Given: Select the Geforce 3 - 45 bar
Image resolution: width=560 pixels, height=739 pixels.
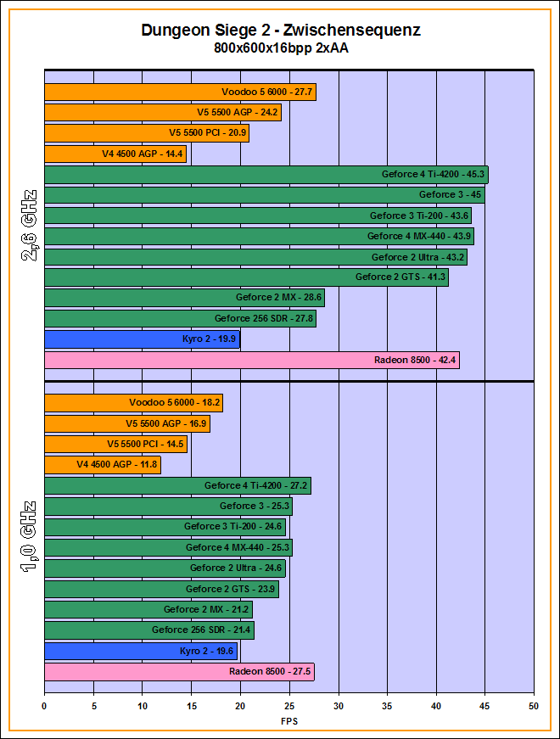Looking at the screenshot, I should 264,195.
